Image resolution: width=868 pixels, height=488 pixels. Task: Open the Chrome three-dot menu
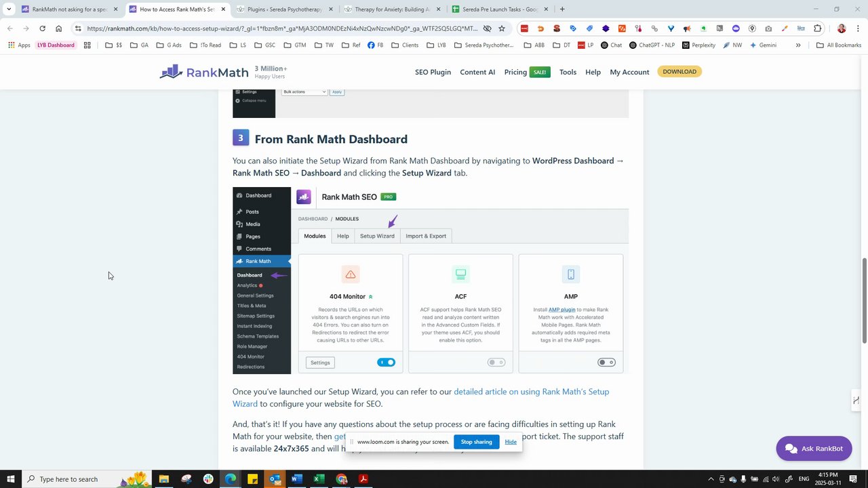pos(858,28)
